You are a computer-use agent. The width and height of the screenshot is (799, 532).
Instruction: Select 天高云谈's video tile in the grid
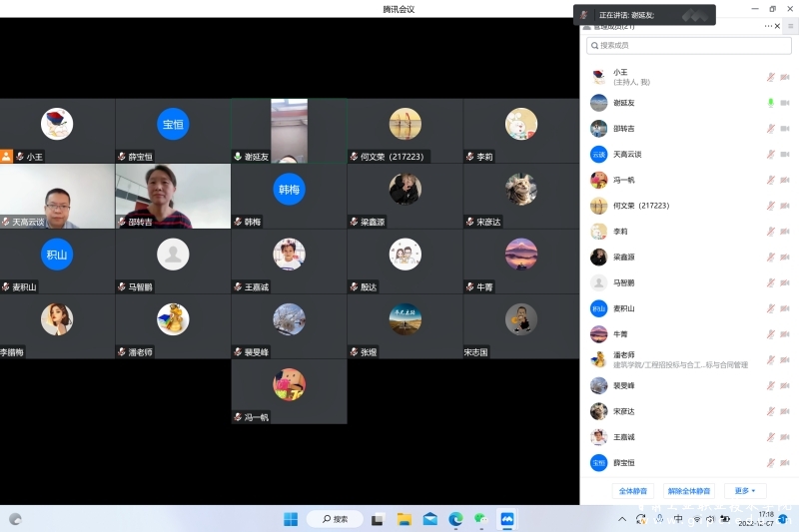pos(57,197)
